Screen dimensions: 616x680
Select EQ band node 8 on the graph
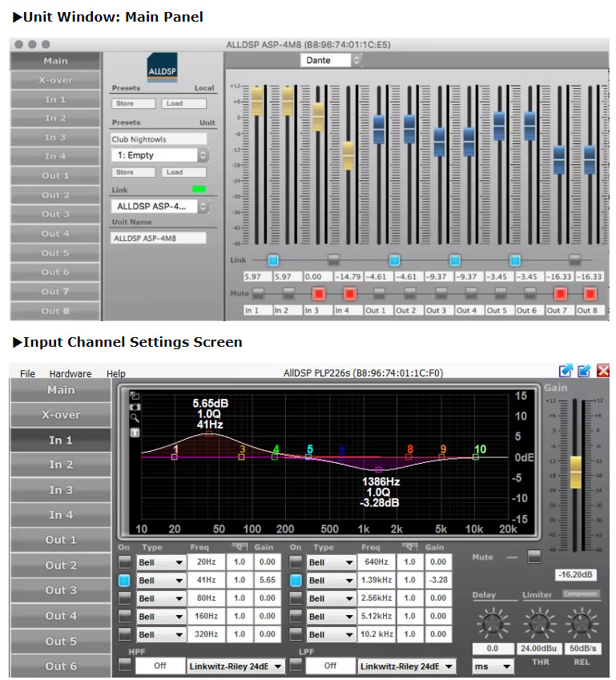409,457
